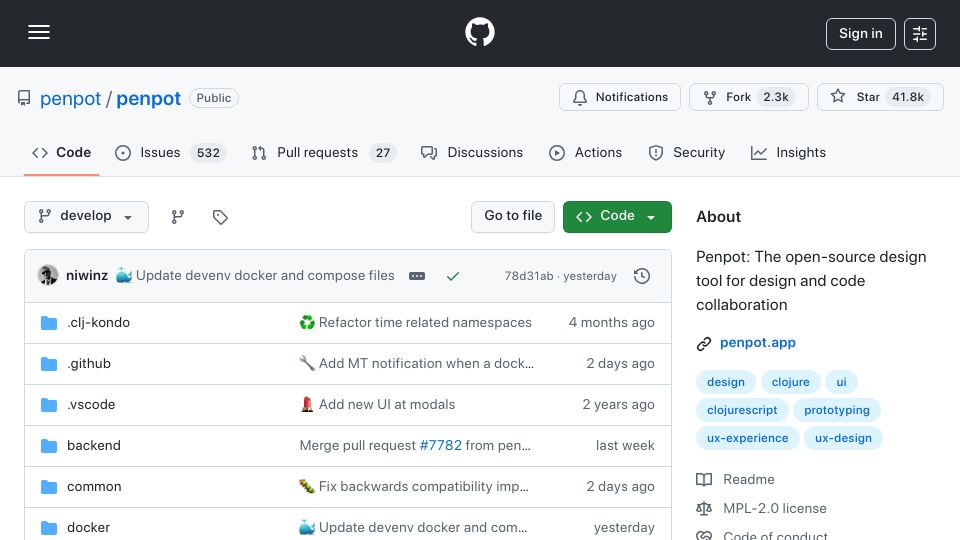Click the Go to file button
The width and height of the screenshot is (960, 540).
513,217
